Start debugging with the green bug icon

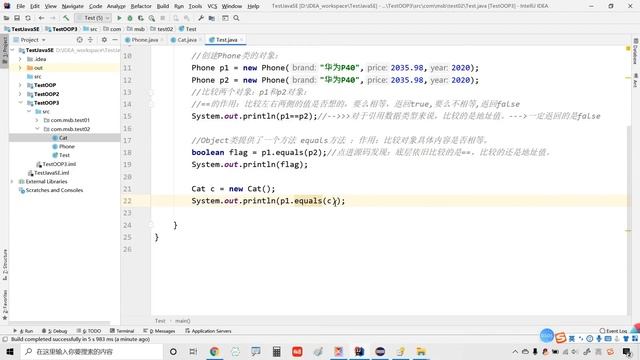coord(130,18)
